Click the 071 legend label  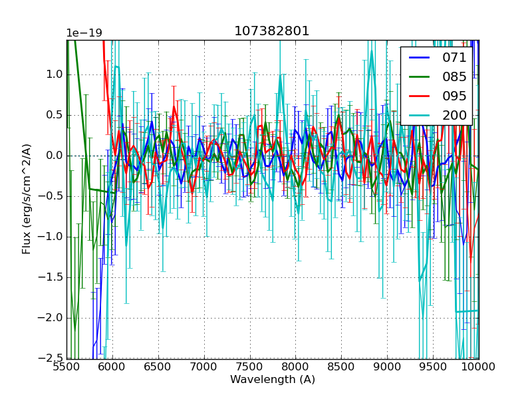pyautogui.click(x=454, y=58)
